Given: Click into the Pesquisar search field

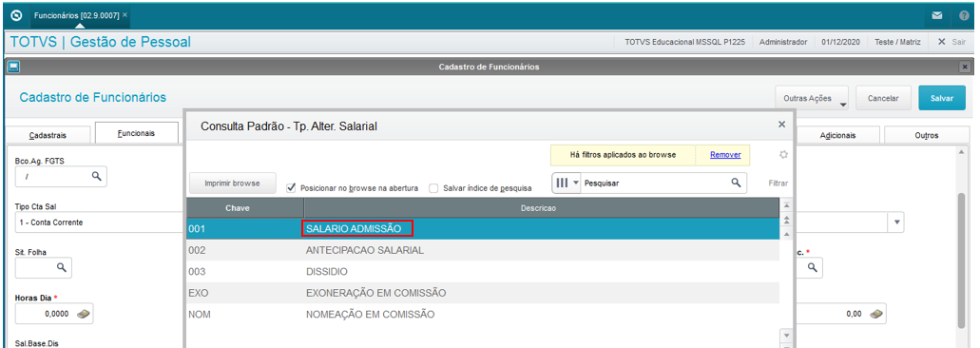Looking at the screenshot, I should pyautogui.click(x=656, y=183).
